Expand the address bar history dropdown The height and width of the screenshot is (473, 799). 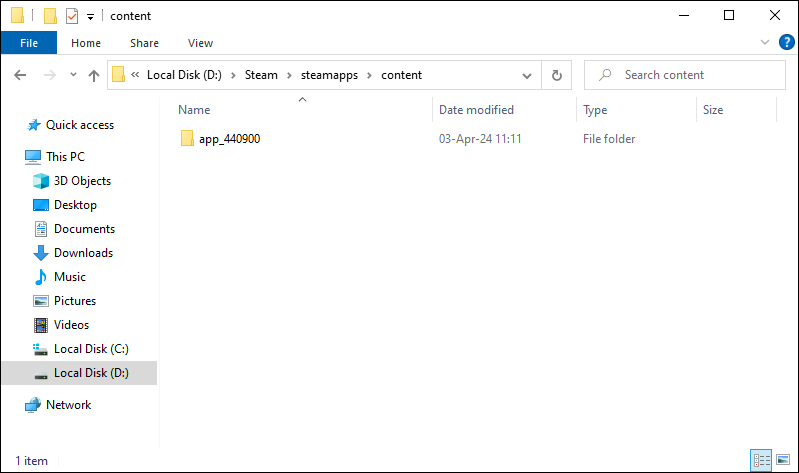pos(527,75)
